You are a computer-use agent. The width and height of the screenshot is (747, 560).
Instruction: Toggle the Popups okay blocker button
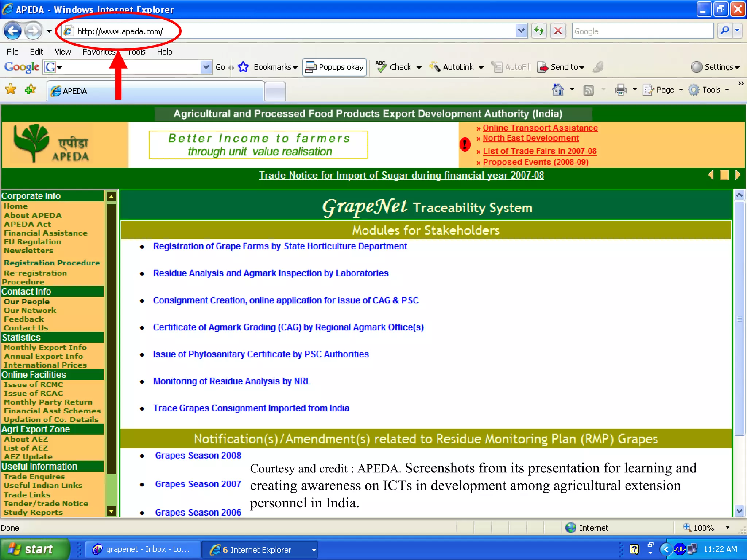tap(334, 67)
